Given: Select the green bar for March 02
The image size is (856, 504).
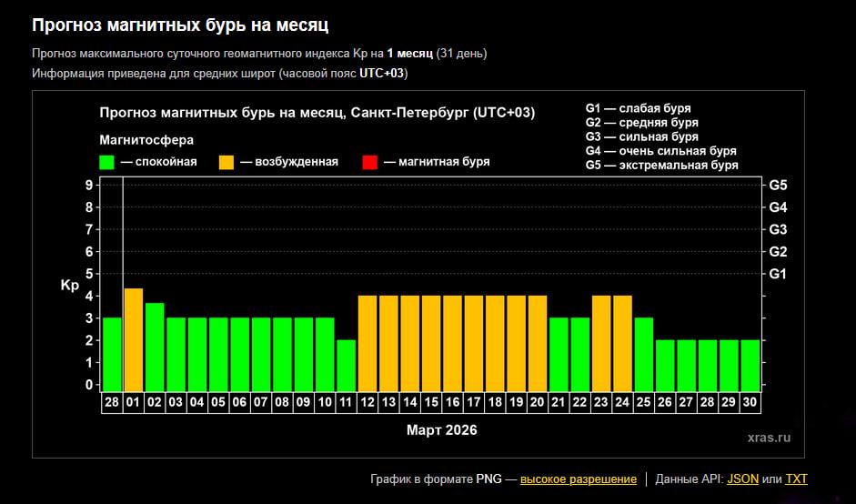Looking at the screenshot, I should coord(155,347).
